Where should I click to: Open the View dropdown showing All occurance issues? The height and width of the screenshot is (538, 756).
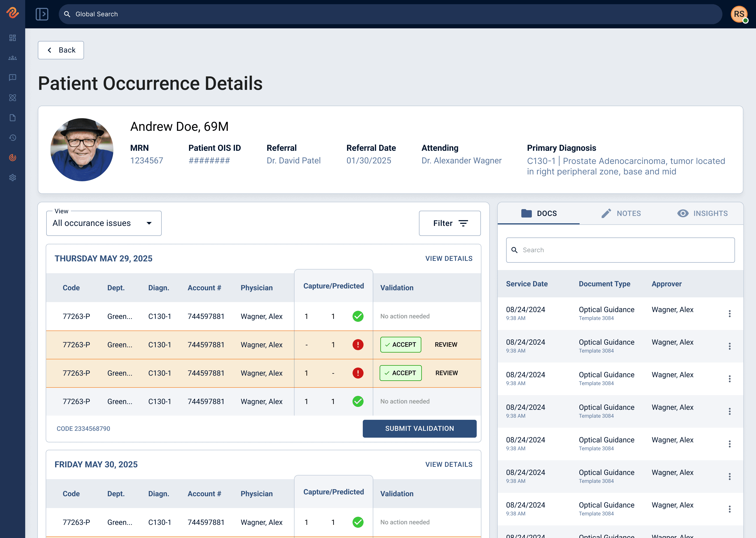104,223
